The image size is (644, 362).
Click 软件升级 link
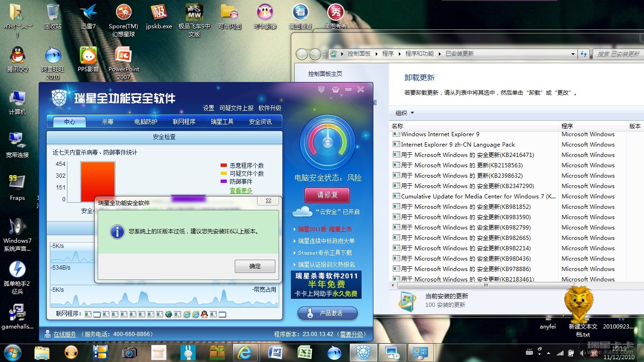270,108
